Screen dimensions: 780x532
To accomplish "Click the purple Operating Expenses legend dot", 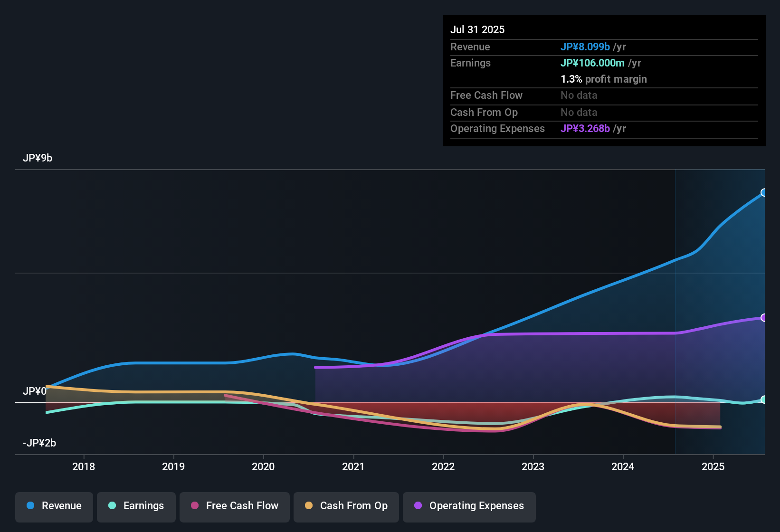I will [x=418, y=506].
